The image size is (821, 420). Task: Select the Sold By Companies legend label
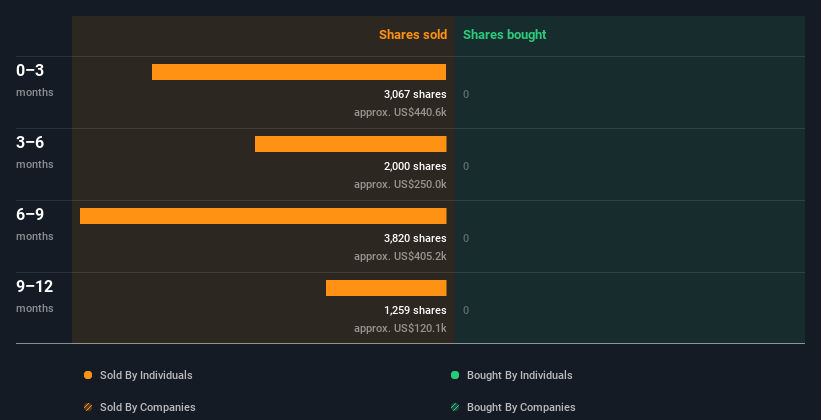(x=148, y=407)
